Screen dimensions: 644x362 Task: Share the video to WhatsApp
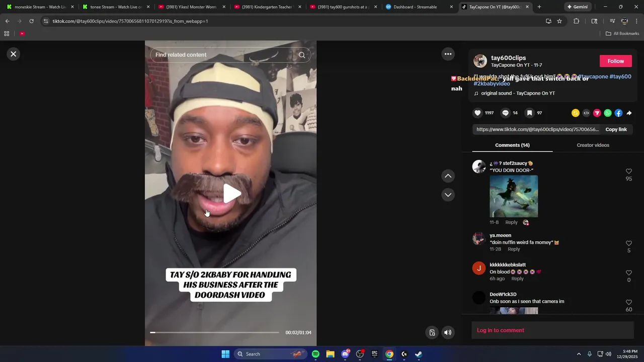click(x=608, y=113)
